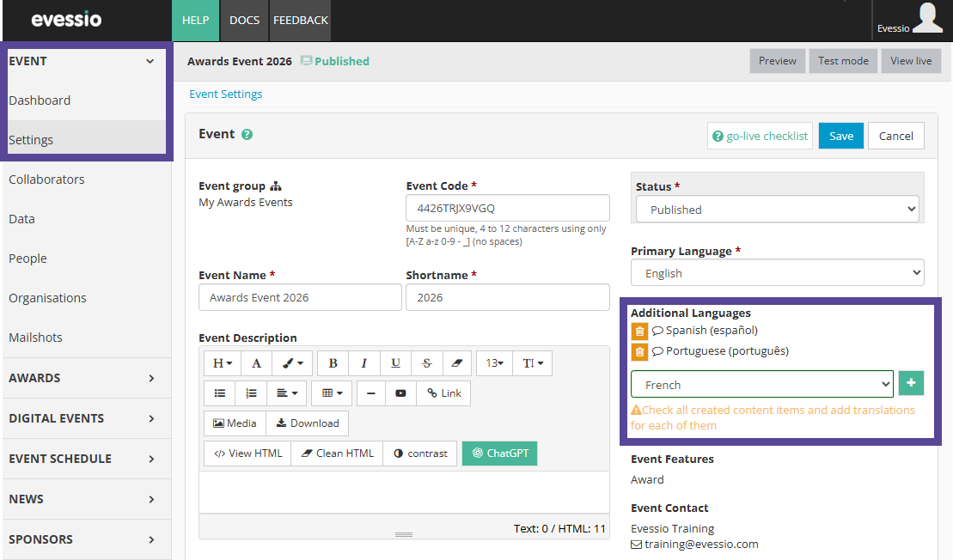
Task: Switch to Test mode
Action: [843, 61]
